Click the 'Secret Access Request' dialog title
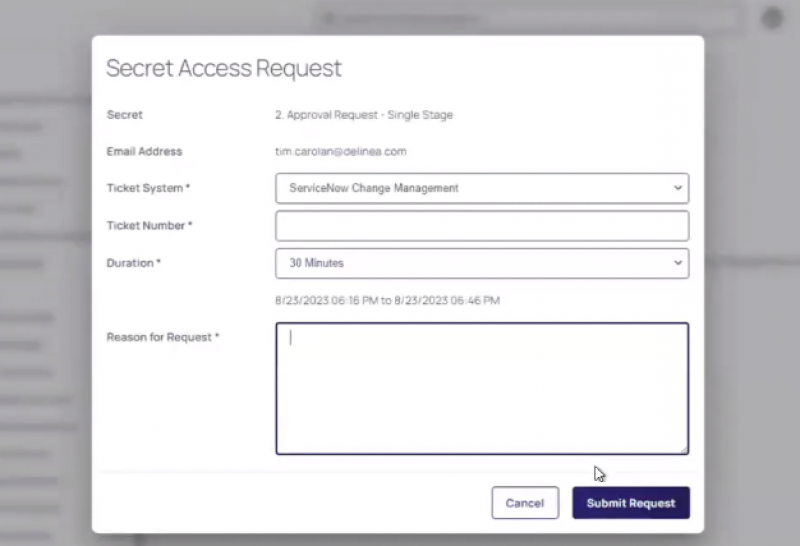Viewport: 800px width, 546px height. tap(224, 68)
